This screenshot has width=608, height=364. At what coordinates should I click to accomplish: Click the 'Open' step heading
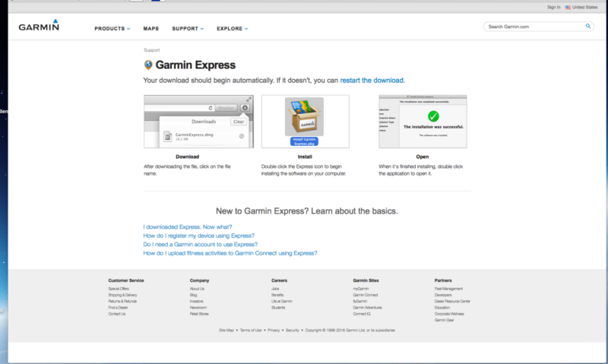[x=423, y=157]
